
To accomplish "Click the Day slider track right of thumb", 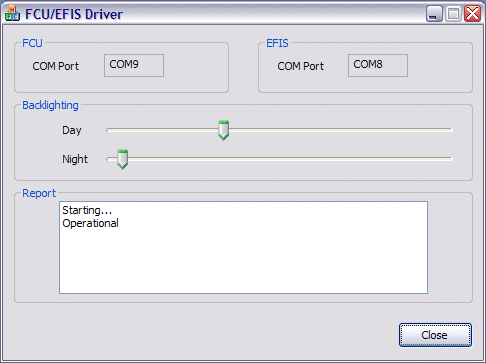I will pyautogui.click(x=340, y=130).
